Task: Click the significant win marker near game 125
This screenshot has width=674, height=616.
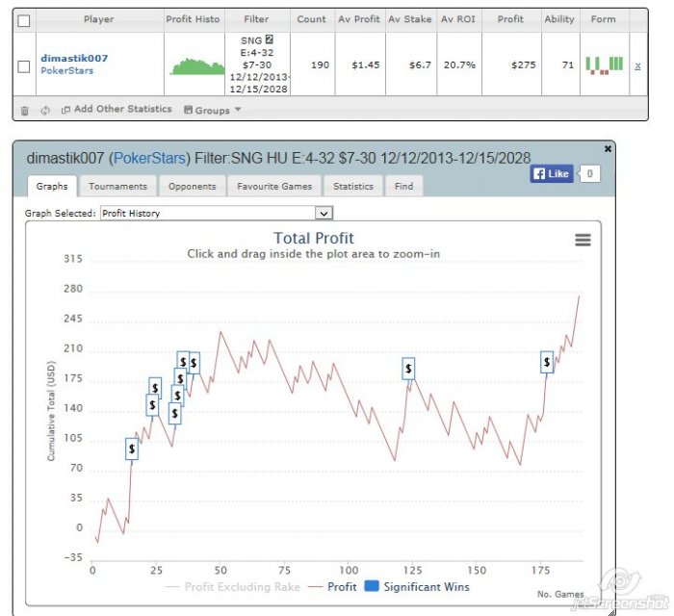Action: click(x=408, y=369)
